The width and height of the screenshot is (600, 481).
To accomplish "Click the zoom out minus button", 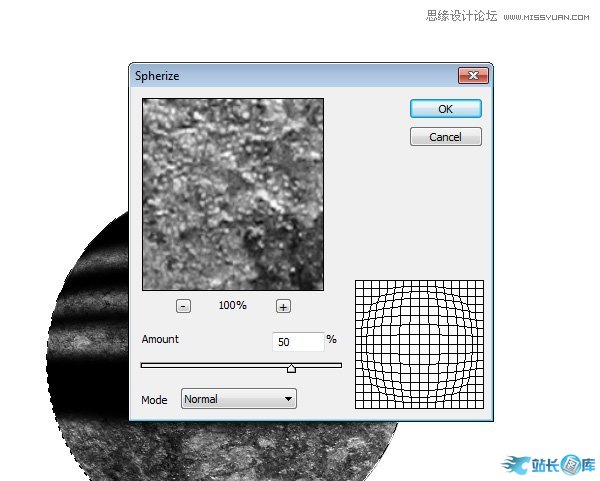I will (183, 306).
